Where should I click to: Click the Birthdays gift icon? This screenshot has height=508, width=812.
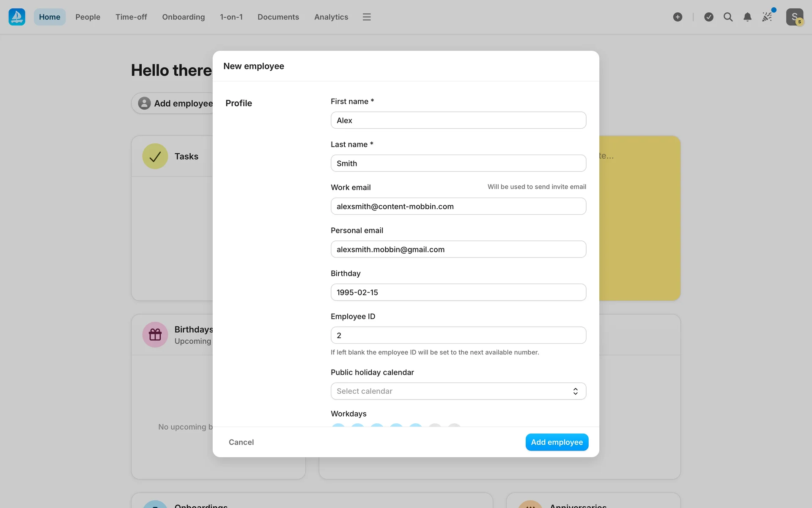[155, 335]
